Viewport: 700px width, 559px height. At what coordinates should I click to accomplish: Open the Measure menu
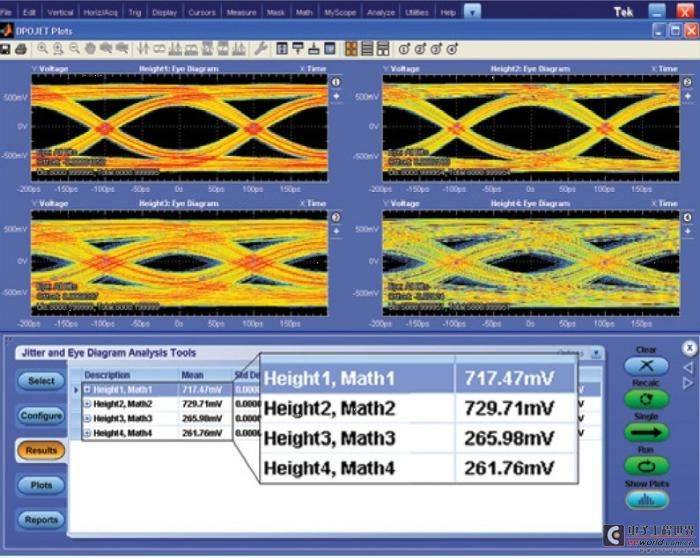(x=241, y=13)
